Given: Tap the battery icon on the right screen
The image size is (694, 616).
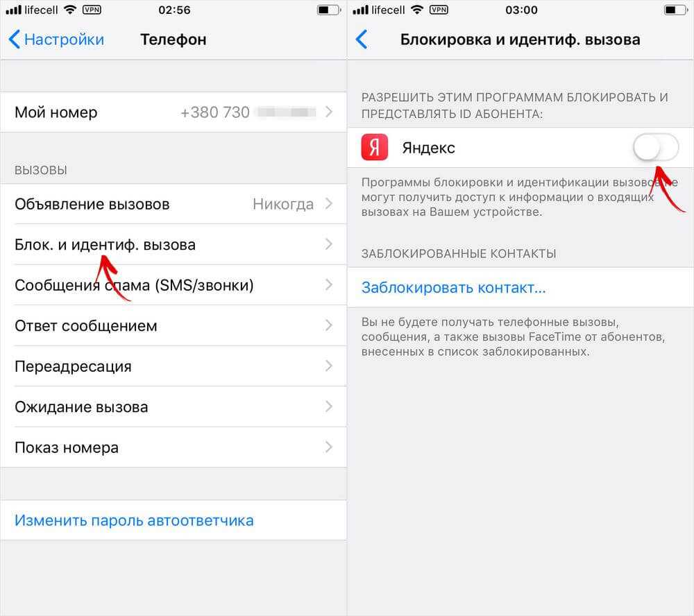Looking at the screenshot, I should pyautogui.click(x=676, y=10).
